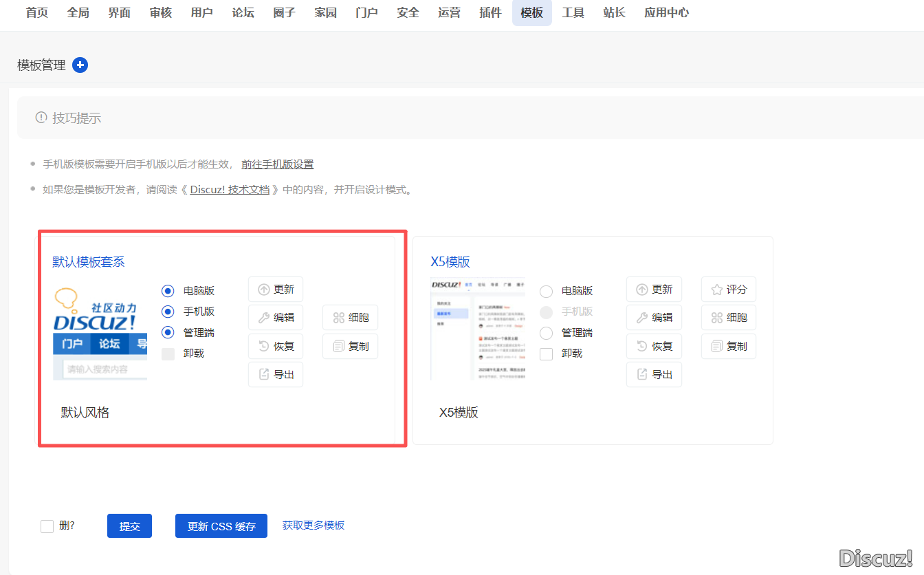Click 编辑 for 默认模板套系

coord(276,318)
